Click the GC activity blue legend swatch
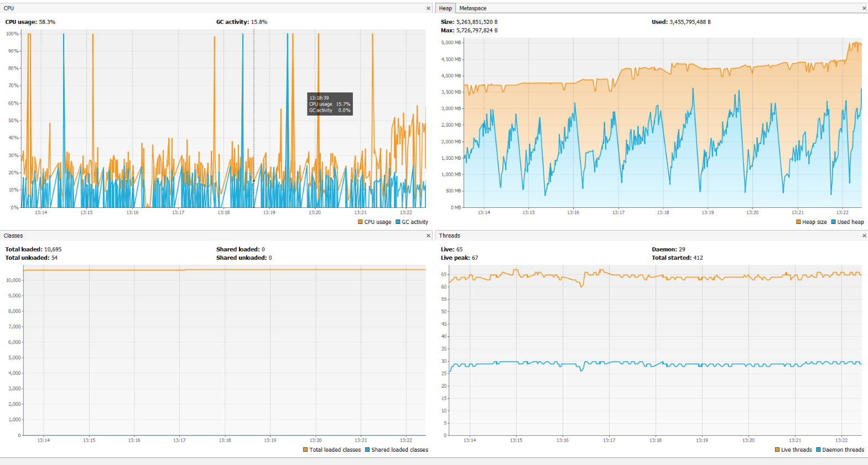868x465 pixels. [x=398, y=222]
